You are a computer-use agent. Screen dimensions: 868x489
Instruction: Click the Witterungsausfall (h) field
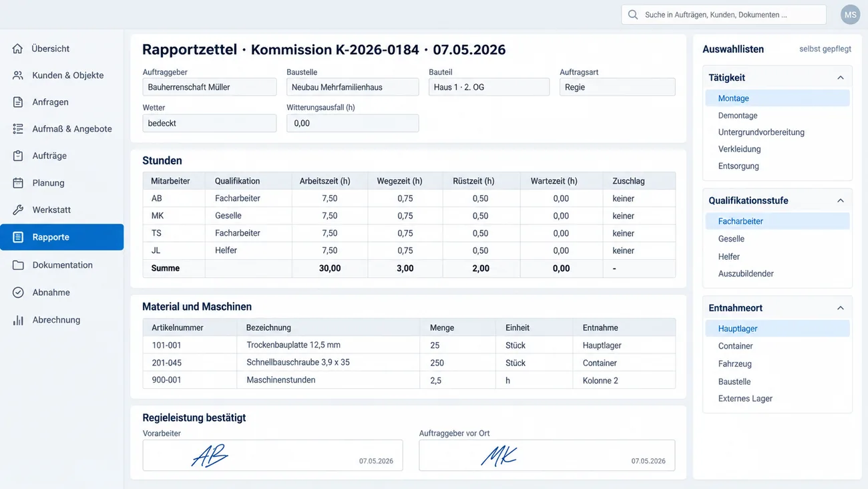click(353, 123)
